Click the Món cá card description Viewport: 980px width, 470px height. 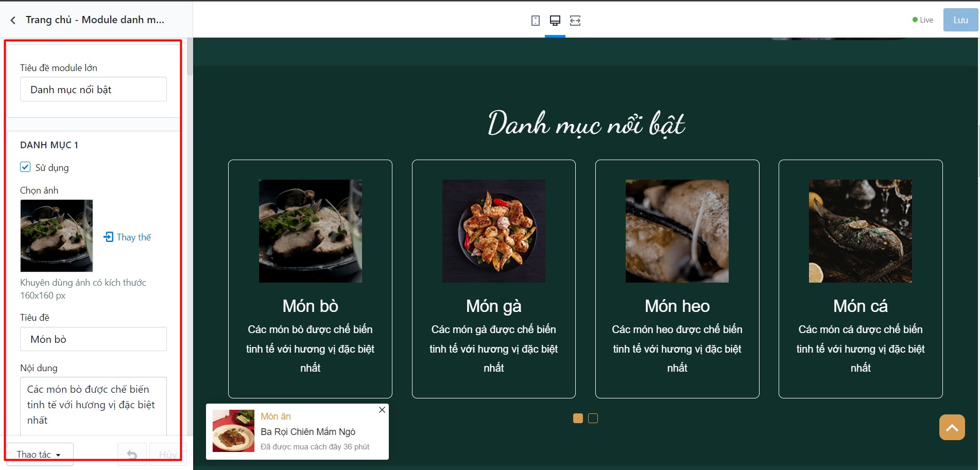point(861,349)
